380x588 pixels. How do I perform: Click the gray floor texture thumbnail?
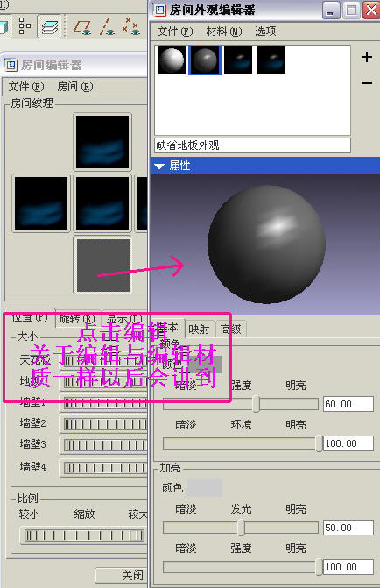click(x=102, y=266)
